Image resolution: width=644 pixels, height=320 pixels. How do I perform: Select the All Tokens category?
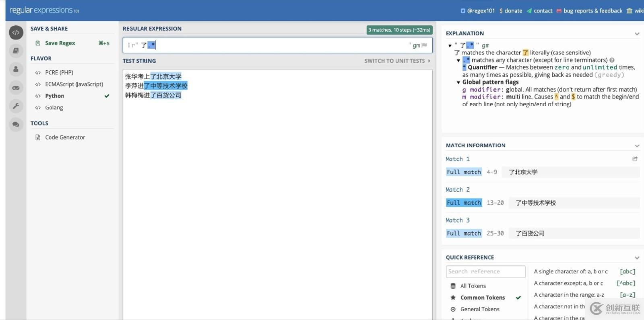(x=473, y=286)
